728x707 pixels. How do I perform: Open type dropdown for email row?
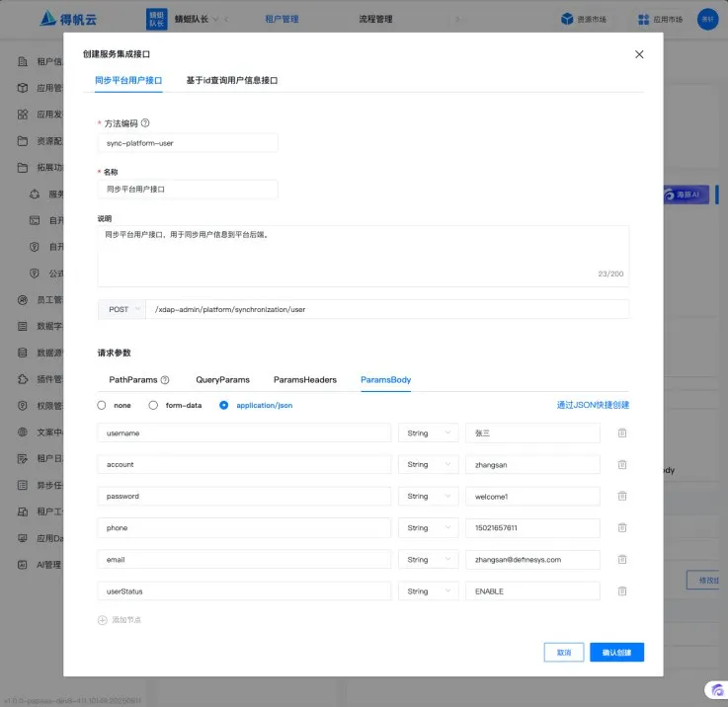point(428,560)
